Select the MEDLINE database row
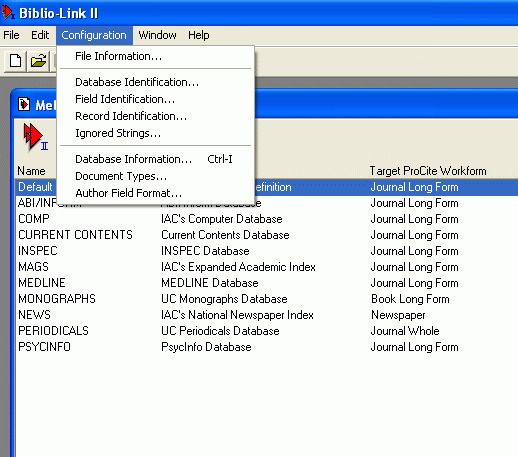The width and height of the screenshot is (518, 457). point(267,283)
